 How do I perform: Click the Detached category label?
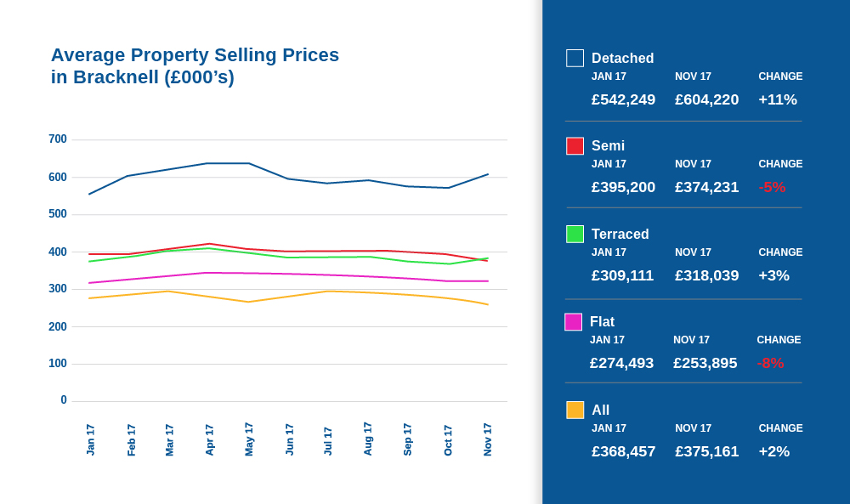pyautogui.click(x=622, y=58)
